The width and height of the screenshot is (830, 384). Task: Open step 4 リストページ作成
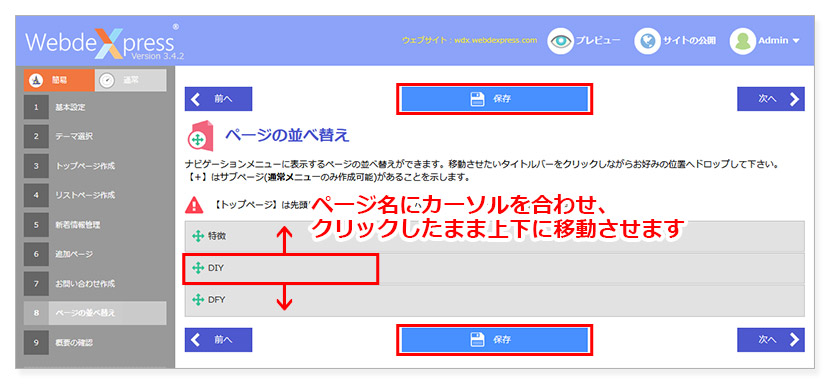pyautogui.click(x=95, y=195)
